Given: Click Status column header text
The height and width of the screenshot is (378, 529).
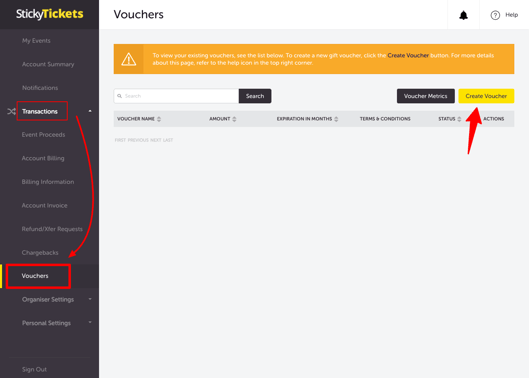Looking at the screenshot, I should (x=447, y=119).
